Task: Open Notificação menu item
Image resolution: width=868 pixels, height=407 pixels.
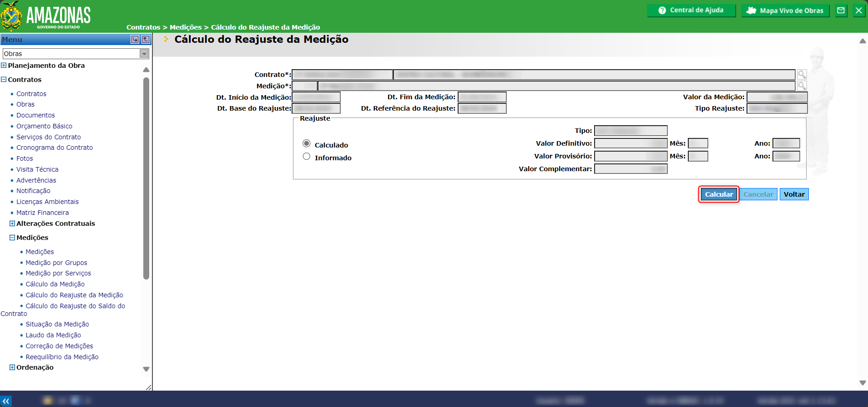Action: [x=33, y=191]
